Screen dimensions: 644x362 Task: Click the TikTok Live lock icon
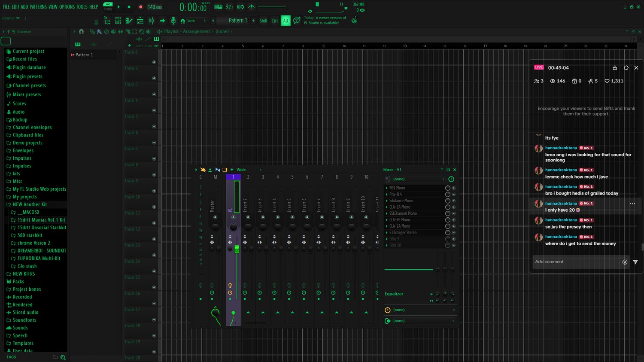pyautogui.click(x=614, y=68)
